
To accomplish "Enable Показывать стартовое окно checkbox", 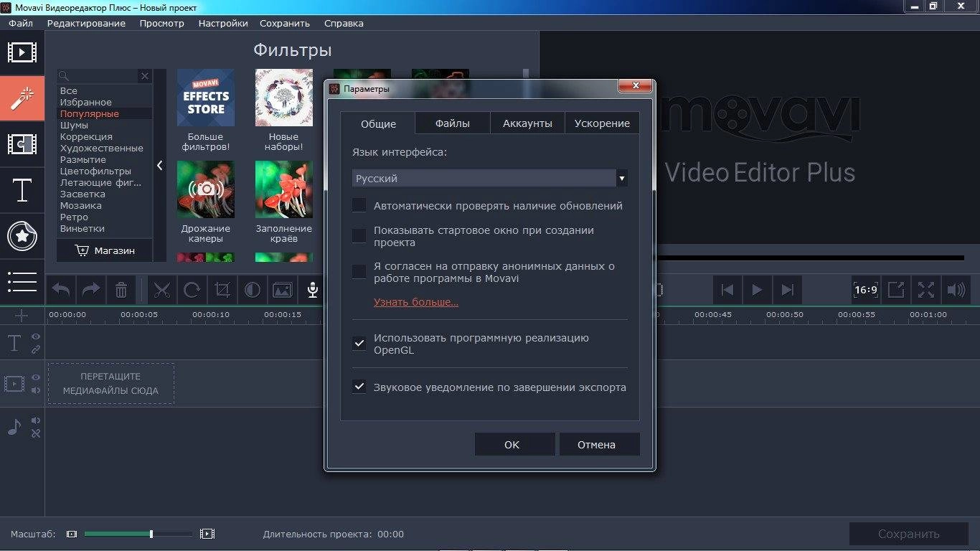I will (359, 236).
